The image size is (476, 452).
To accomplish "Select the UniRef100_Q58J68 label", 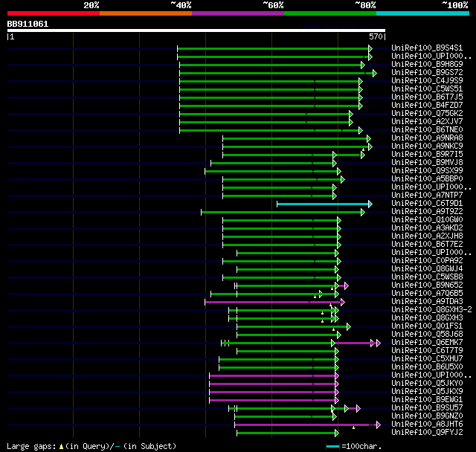I will tap(427, 335).
